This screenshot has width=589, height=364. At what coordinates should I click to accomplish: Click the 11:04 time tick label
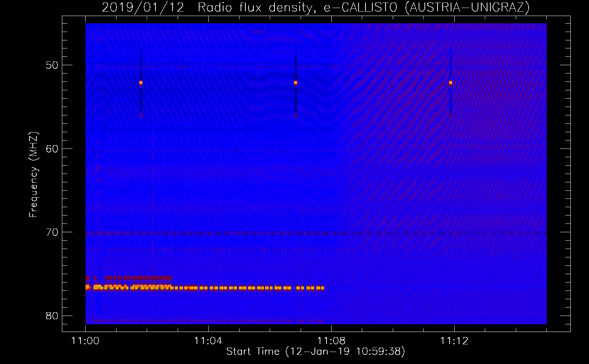click(x=208, y=341)
